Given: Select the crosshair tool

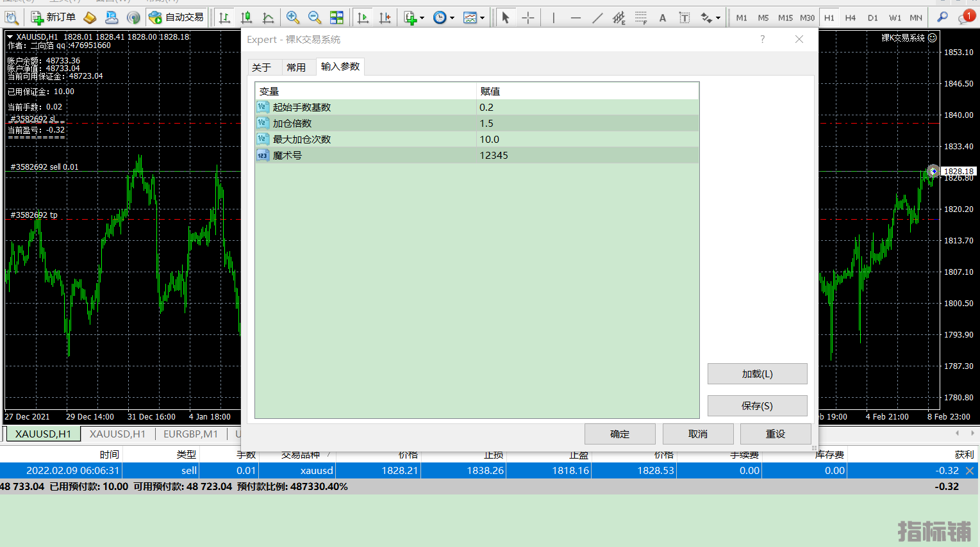Looking at the screenshot, I should pyautogui.click(x=527, y=18).
